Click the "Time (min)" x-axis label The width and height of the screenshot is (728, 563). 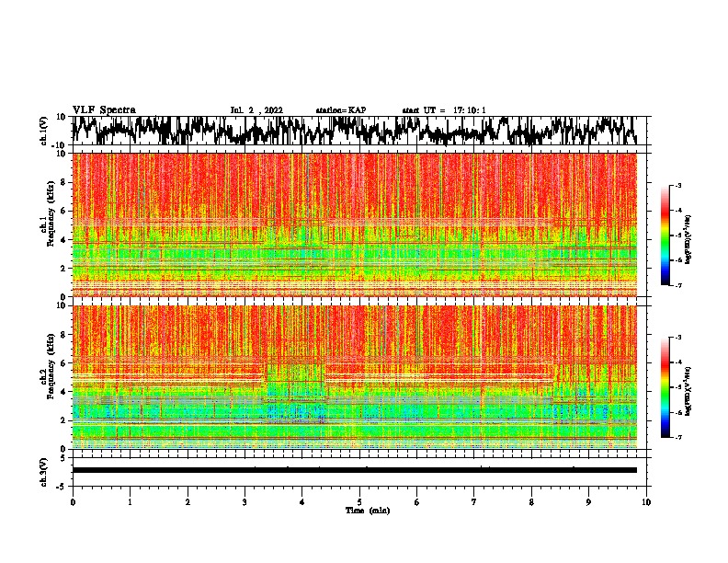click(368, 511)
